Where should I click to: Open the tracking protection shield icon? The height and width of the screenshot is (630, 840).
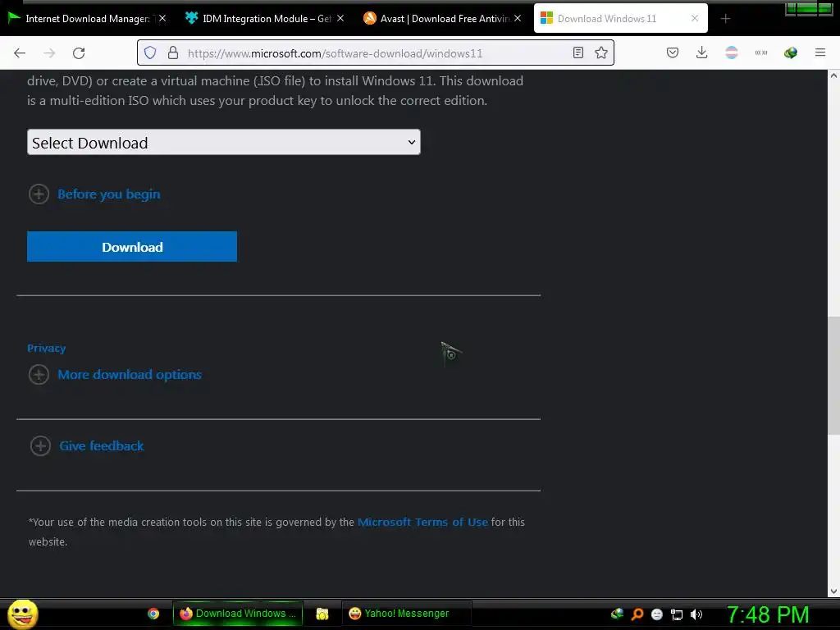coord(150,52)
